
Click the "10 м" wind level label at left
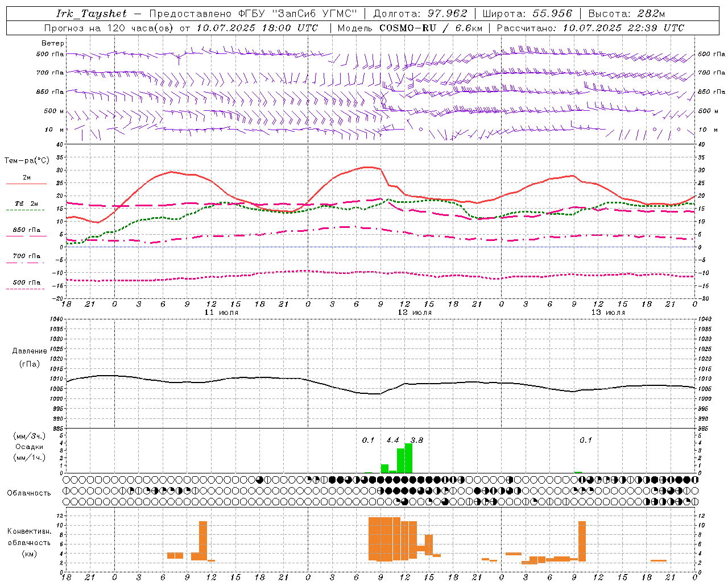click(54, 130)
